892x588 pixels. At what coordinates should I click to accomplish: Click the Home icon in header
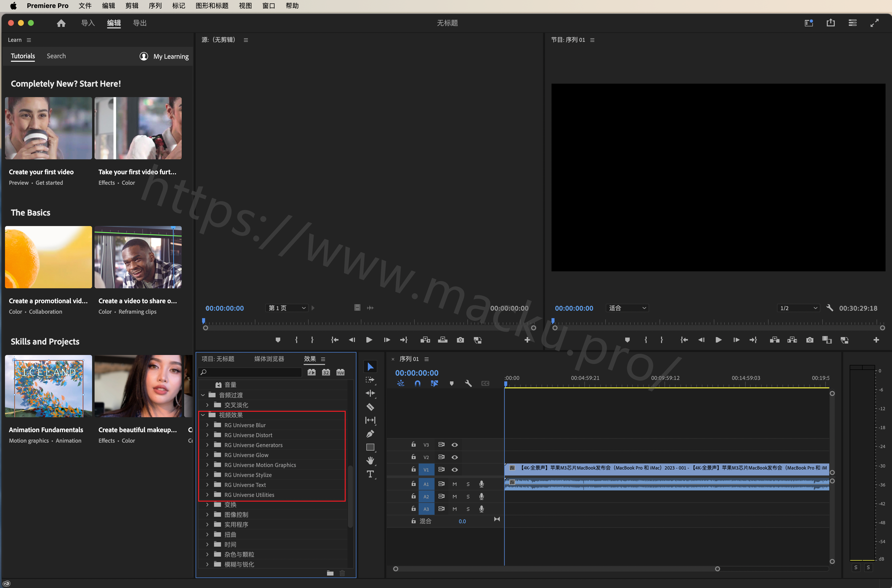click(x=61, y=23)
